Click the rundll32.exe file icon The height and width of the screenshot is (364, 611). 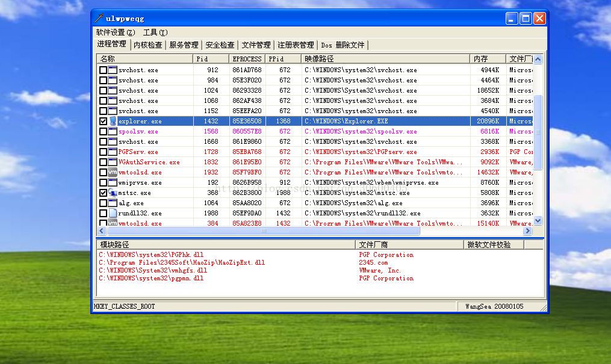coord(113,213)
